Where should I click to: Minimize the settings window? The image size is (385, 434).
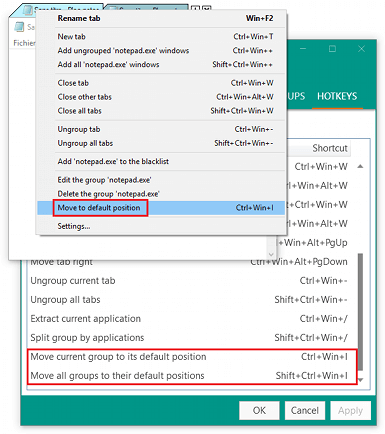tap(303, 49)
